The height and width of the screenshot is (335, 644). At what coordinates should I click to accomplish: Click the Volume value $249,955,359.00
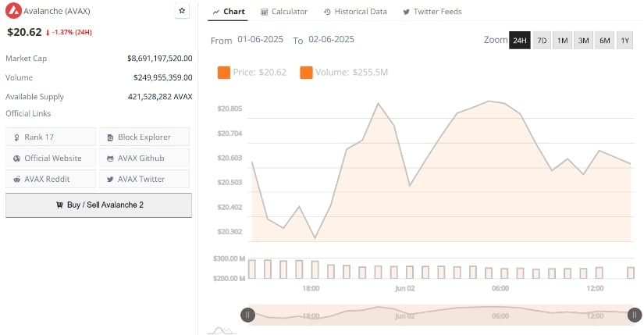pos(162,77)
